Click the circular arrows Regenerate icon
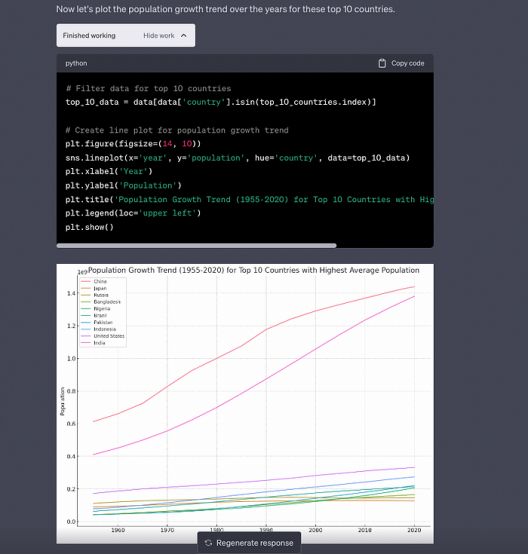 click(x=208, y=543)
